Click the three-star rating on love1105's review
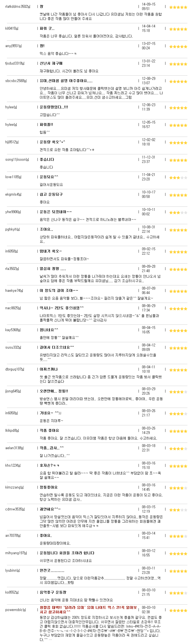Viewport: 196px width, 644px height. click(x=178, y=178)
